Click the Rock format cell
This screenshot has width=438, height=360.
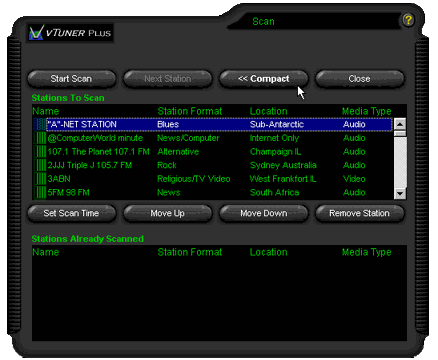(x=167, y=165)
